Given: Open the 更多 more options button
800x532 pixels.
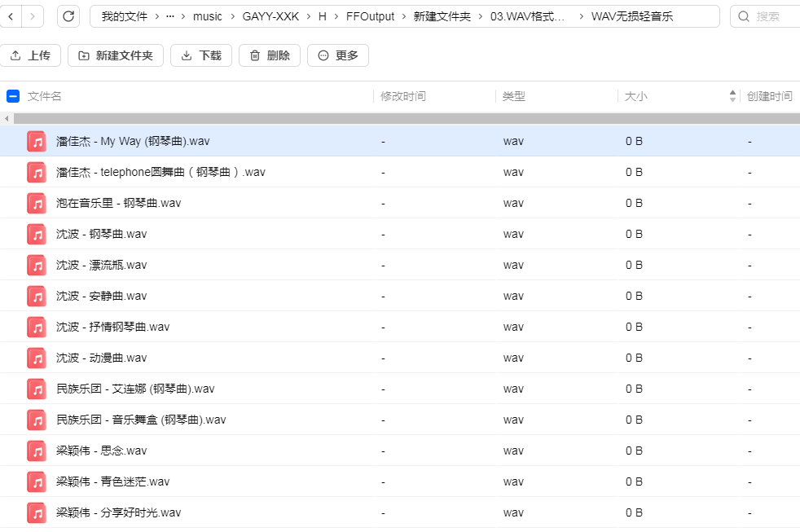Looking at the screenshot, I should (x=338, y=55).
